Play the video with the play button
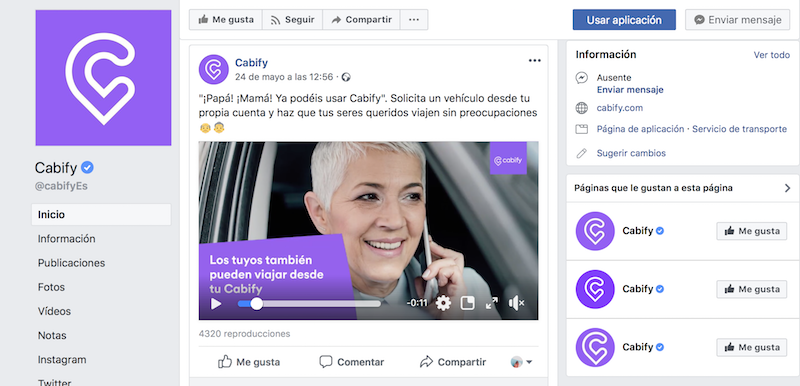Image resolution: width=800 pixels, height=386 pixels. 216,304
